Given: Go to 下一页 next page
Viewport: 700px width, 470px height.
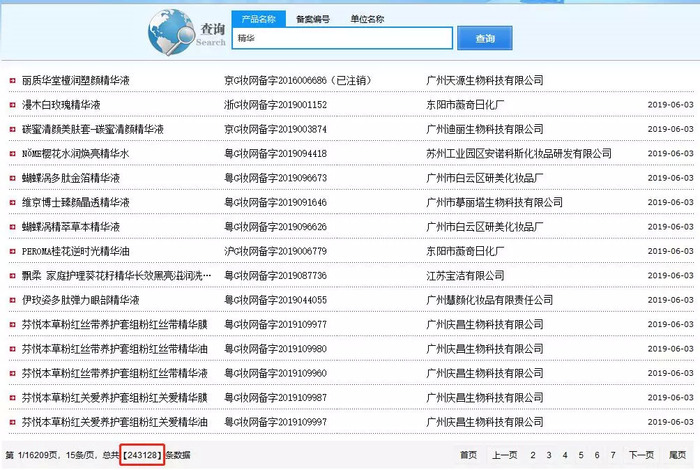Looking at the screenshot, I should click(x=642, y=455).
